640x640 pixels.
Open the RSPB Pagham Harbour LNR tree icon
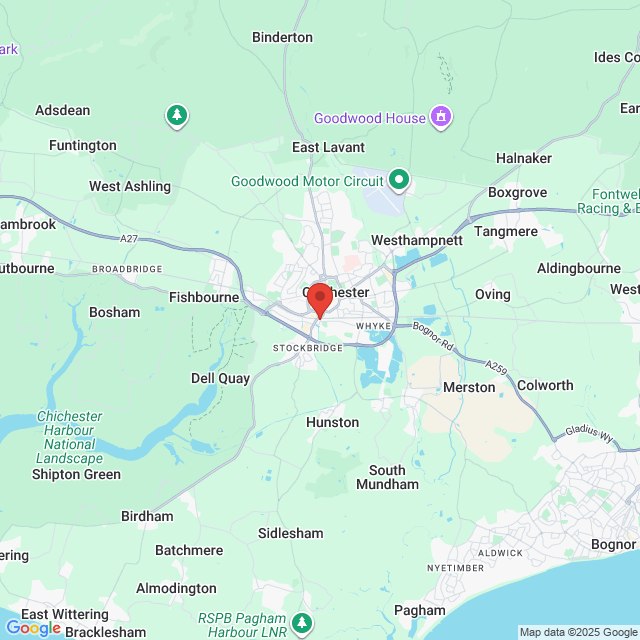pyautogui.click(x=302, y=624)
